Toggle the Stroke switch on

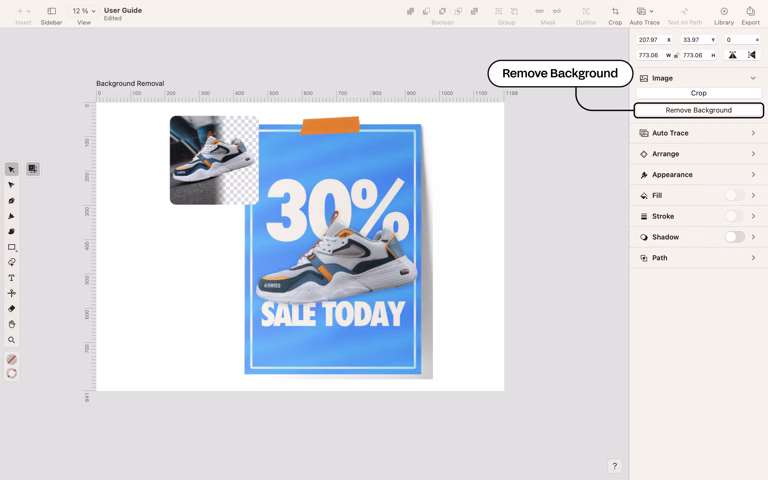click(x=734, y=216)
